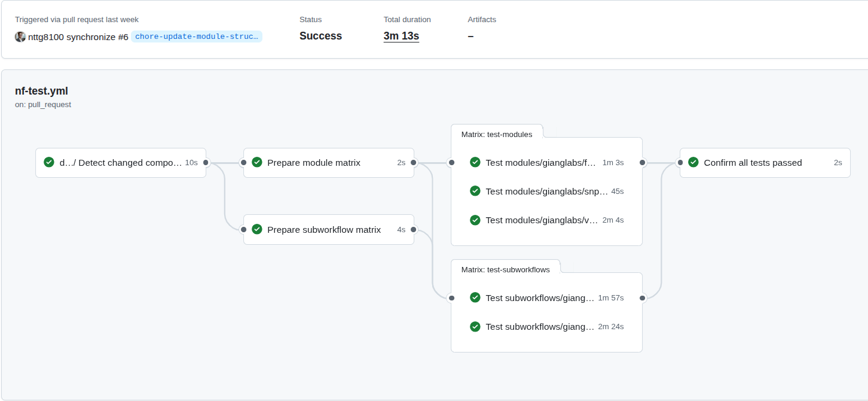Click the 1m 3s duration value
Image resolution: width=868 pixels, height=401 pixels.
coord(613,163)
